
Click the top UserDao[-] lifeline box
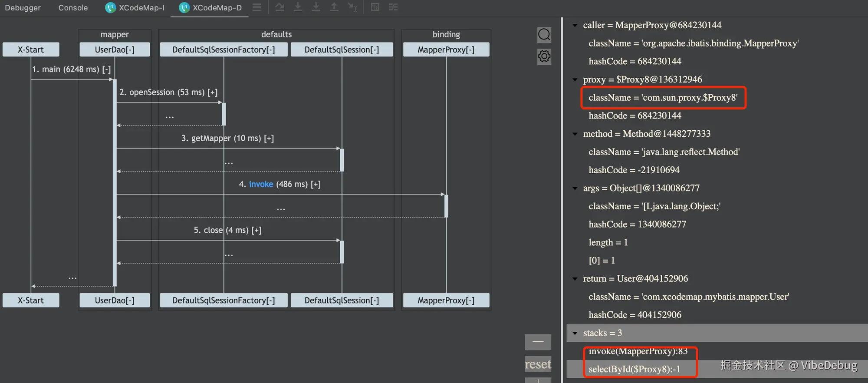pyautogui.click(x=115, y=50)
